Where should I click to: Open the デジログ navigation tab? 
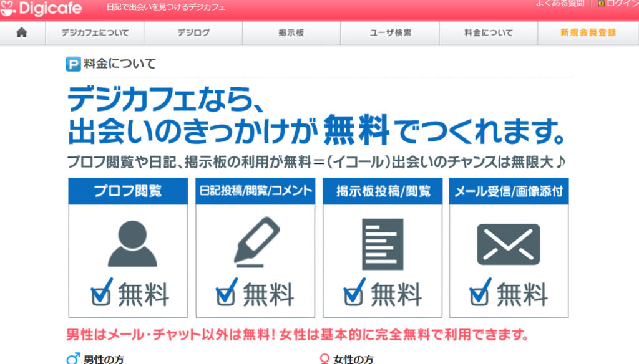click(193, 33)
